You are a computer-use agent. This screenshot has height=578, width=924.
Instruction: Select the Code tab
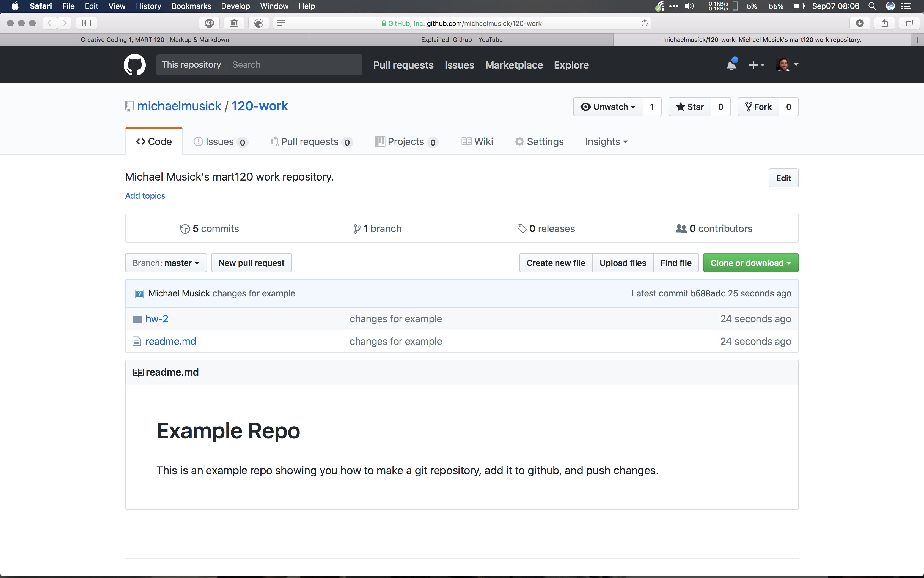154,142
